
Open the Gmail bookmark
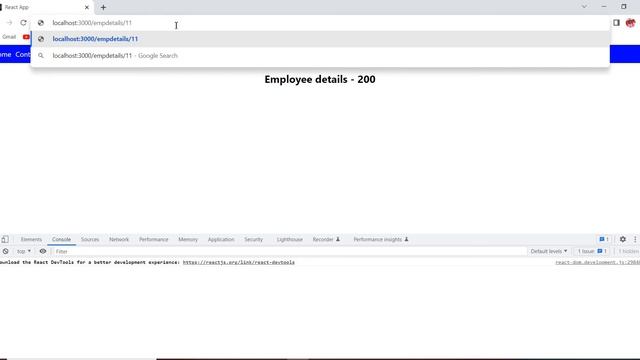pyautogui.click(x=9, y=37)
